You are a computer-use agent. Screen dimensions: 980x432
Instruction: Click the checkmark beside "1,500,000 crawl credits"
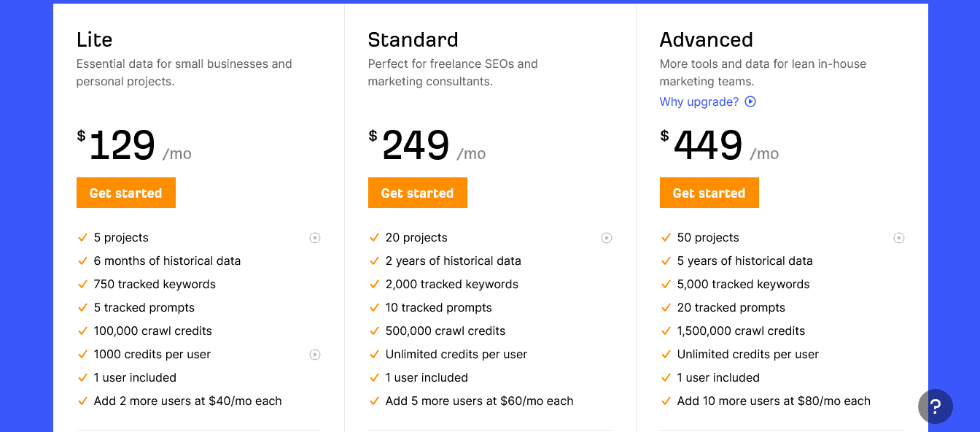point(666,331)
